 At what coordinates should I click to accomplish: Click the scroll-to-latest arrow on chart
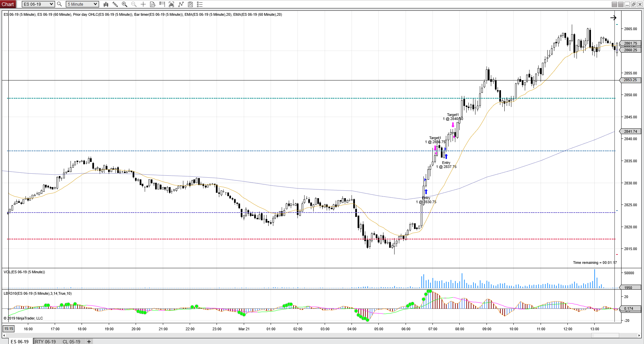tap(613, 18)
